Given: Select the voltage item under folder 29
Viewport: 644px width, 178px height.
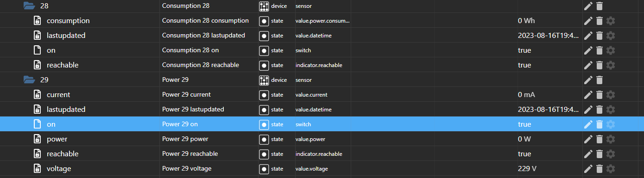Looking at the screenshot, I should (x=59, y=169).
